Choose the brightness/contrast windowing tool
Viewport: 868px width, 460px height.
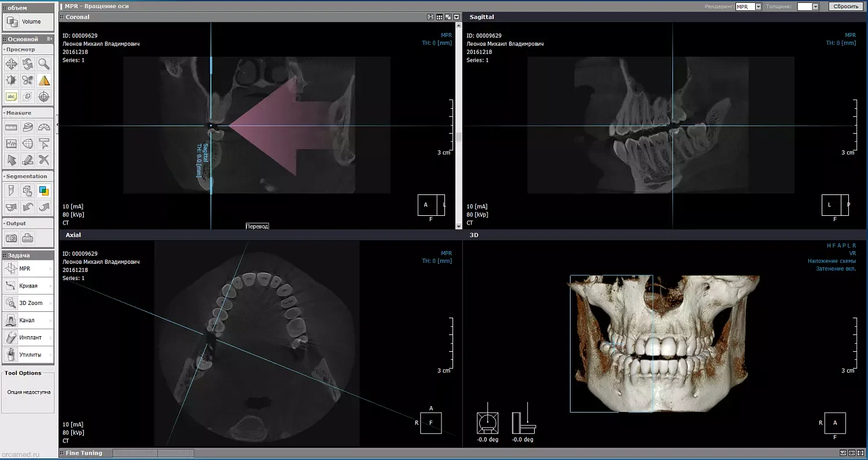pos(11,80)
